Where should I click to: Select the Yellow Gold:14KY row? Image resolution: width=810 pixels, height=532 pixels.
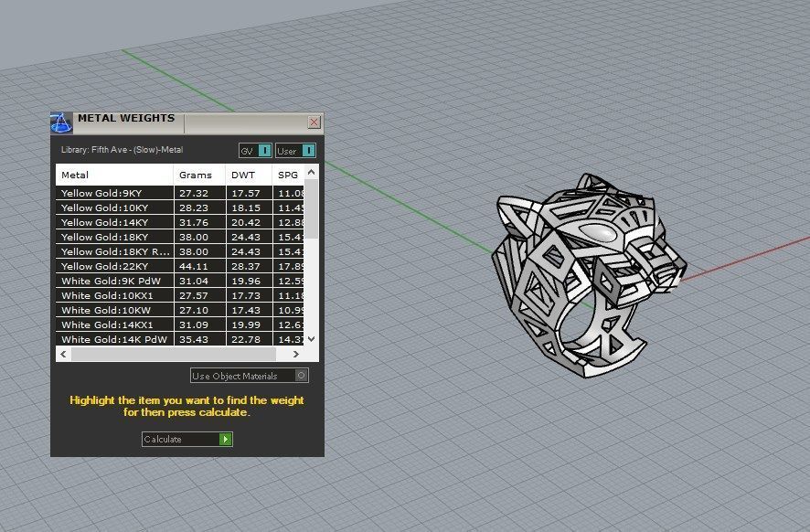(180, 223)
